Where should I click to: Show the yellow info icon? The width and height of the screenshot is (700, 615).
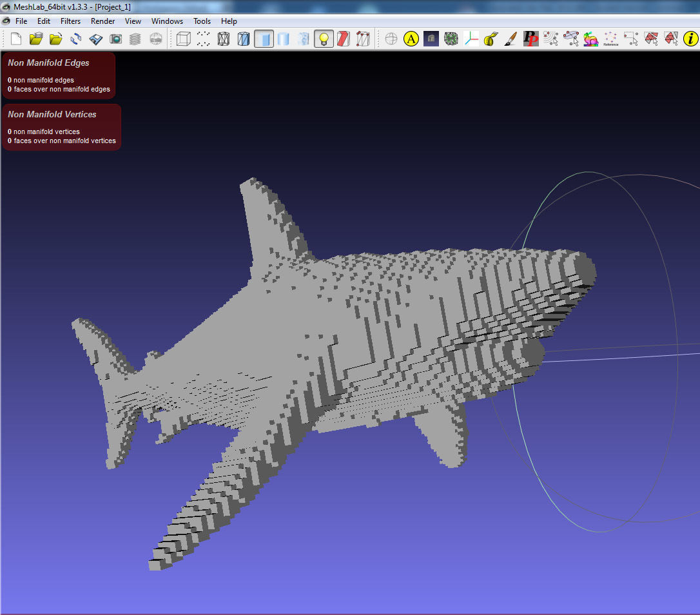click(x=690, y=39)
